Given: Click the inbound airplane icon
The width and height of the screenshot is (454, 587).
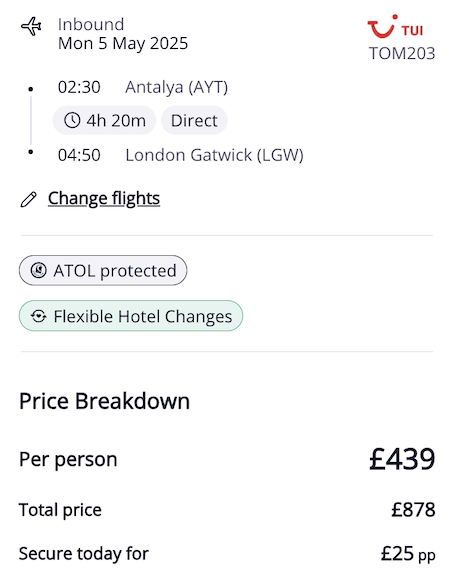Looking at the screenshot, I should 31,27.
